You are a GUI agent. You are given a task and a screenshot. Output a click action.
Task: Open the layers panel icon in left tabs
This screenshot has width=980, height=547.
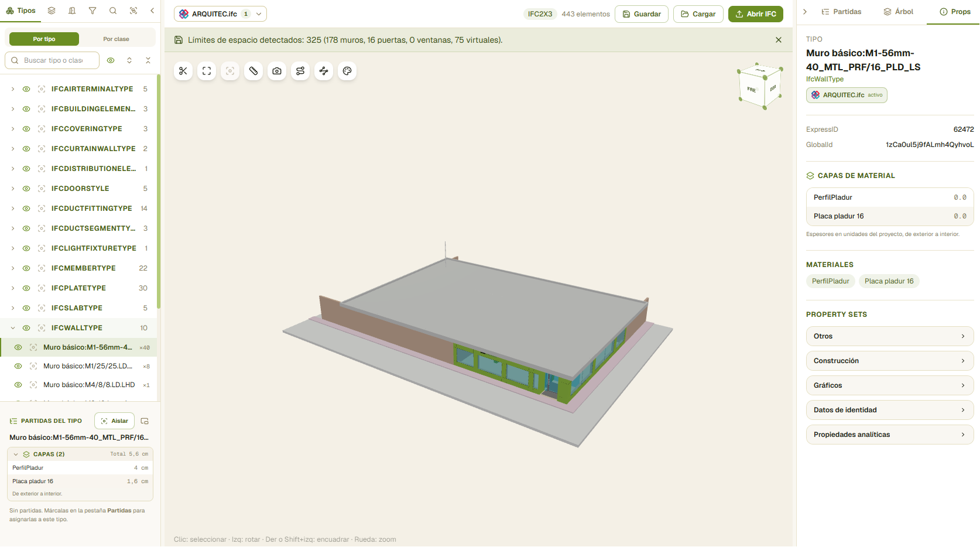[x=52, y=11]
